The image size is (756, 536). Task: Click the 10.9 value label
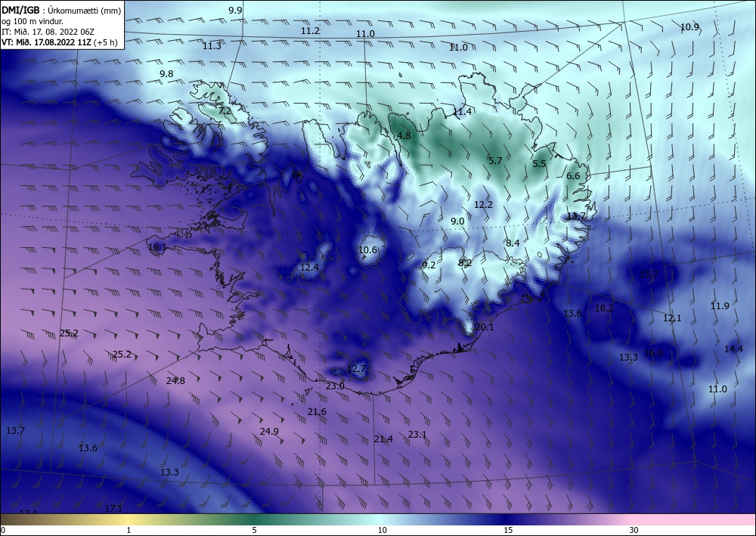[x=689, y=27]
